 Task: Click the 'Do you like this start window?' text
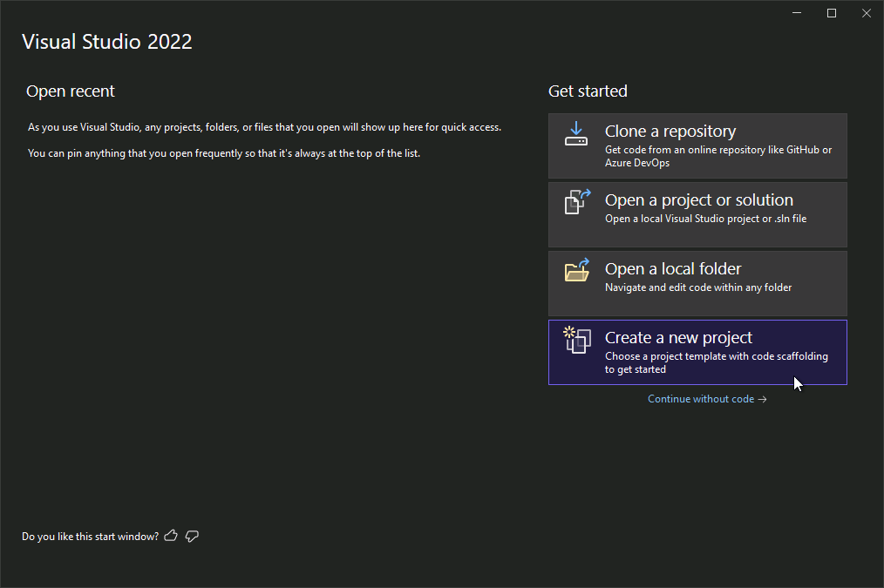[x=90, y=537]
